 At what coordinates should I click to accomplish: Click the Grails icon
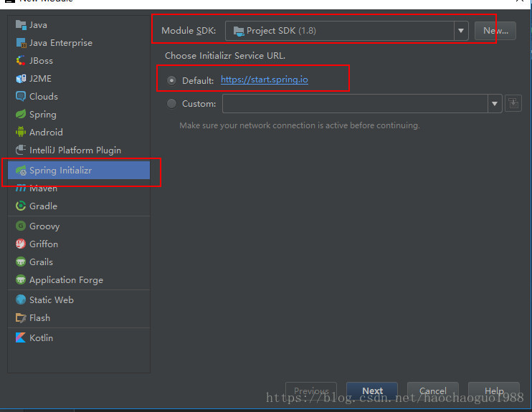(x=21, y=262)
